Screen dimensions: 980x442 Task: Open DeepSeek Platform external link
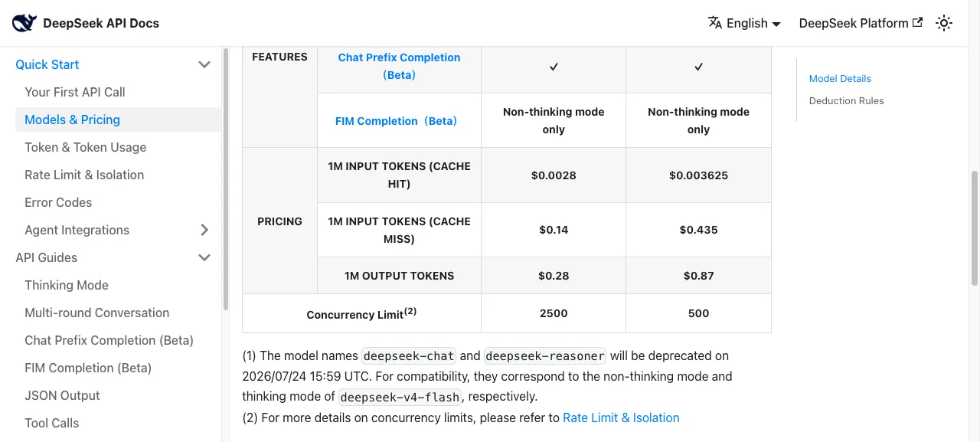point(861,23)
